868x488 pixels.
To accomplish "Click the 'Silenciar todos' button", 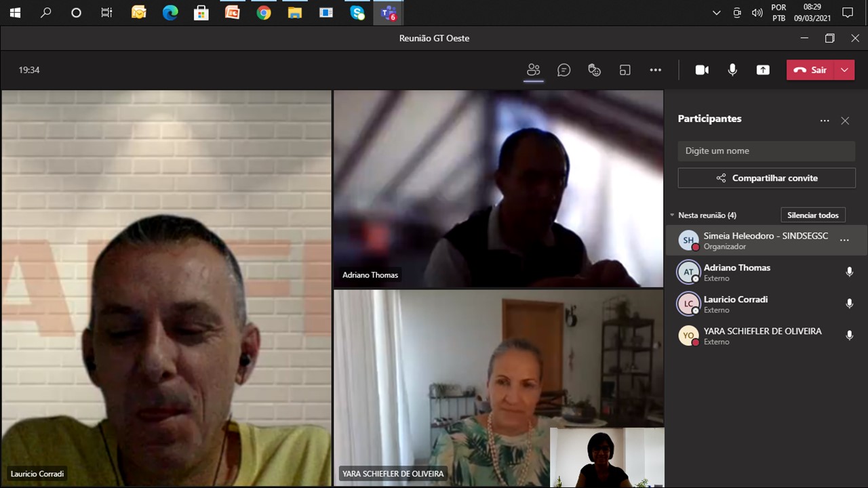I will 812,216.
